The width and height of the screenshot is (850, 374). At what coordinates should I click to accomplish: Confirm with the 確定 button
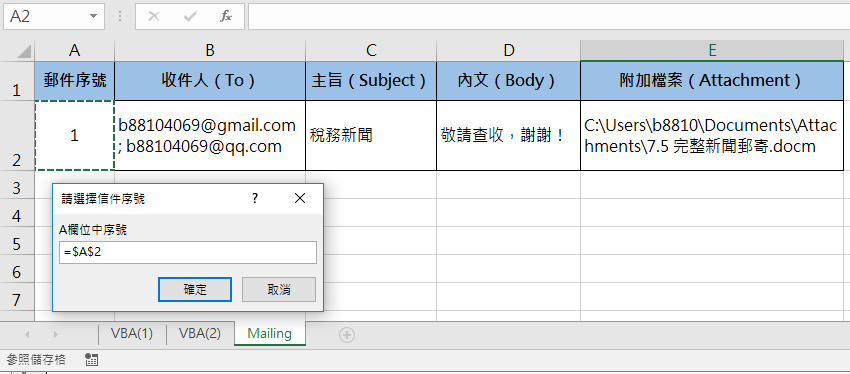tap(195, 289)
